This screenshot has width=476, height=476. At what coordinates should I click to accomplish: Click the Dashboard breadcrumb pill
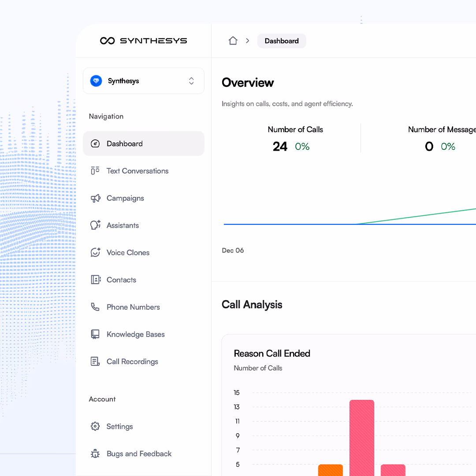(281, 41)
